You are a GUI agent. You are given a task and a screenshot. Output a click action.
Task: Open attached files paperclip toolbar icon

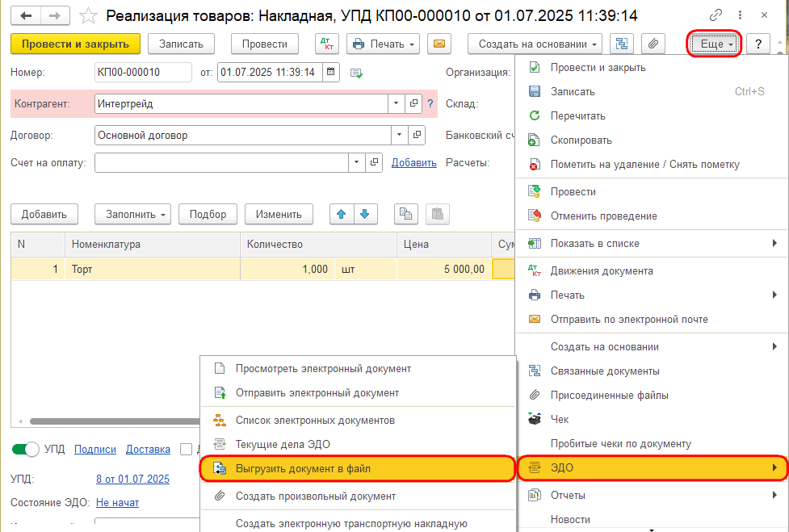coord(653,44)
